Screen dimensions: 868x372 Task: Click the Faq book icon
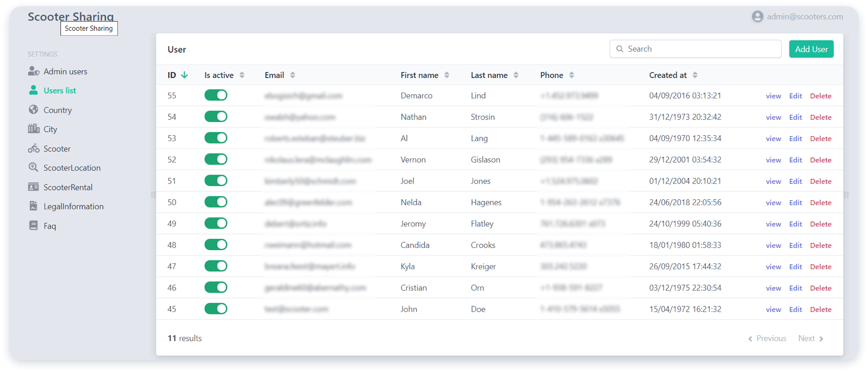click(33, 225)
